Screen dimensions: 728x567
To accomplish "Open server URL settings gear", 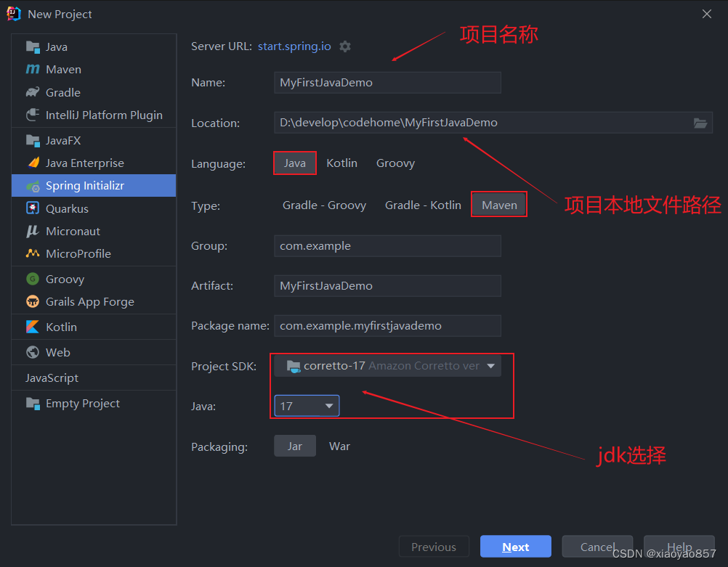I will (x=345, y=46).
